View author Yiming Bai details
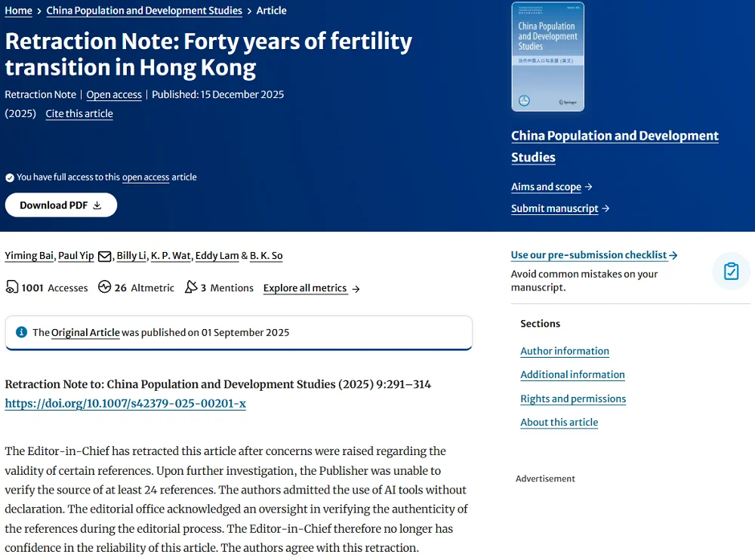The width and height of the screenshot is (755, 560). tap(29, 256)
